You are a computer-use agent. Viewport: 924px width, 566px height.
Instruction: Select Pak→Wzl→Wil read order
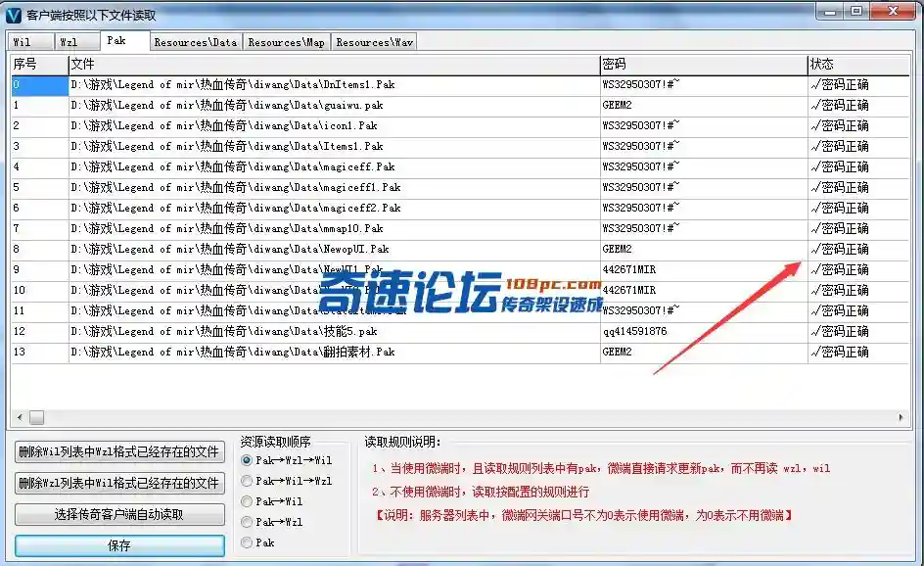tap(287, 460)
